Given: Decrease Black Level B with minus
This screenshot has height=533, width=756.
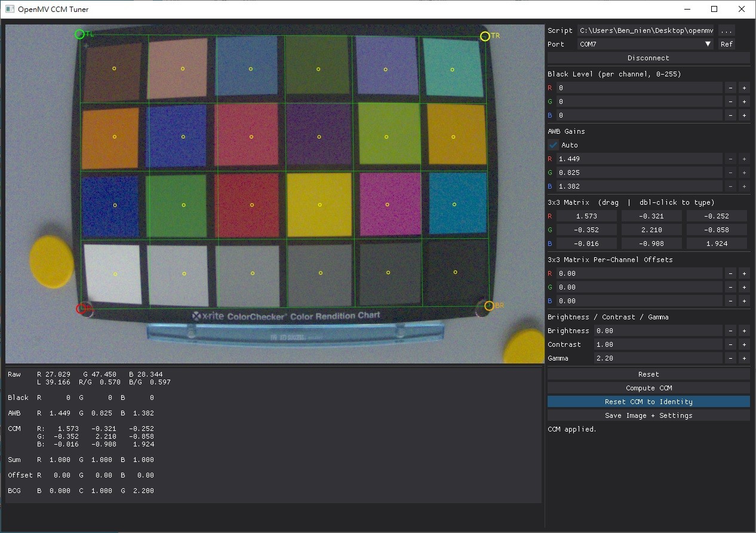Looking at the screenshot, I should pyautogui.click(x=730, y=115).
